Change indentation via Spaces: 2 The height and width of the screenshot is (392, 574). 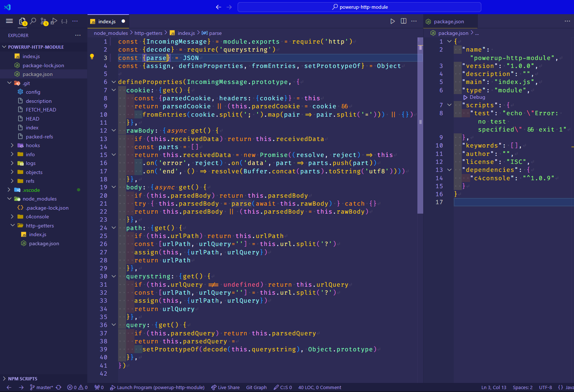(522, 387)
